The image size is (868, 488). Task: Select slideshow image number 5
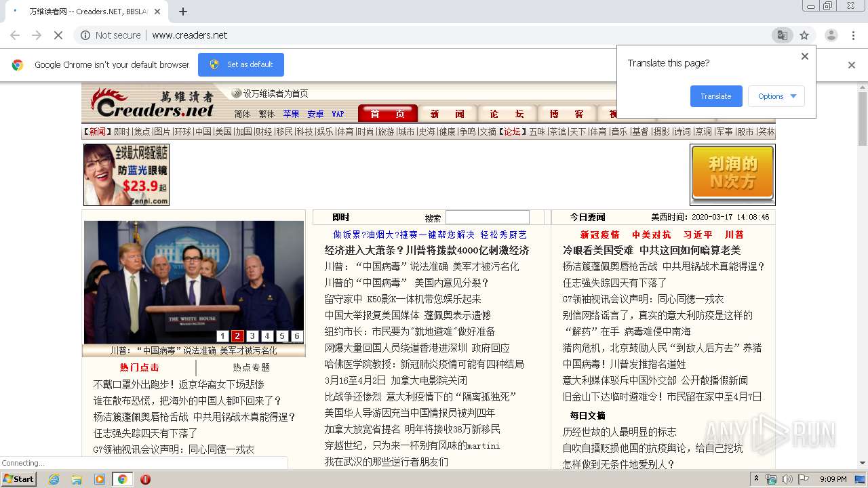[281, 336]
